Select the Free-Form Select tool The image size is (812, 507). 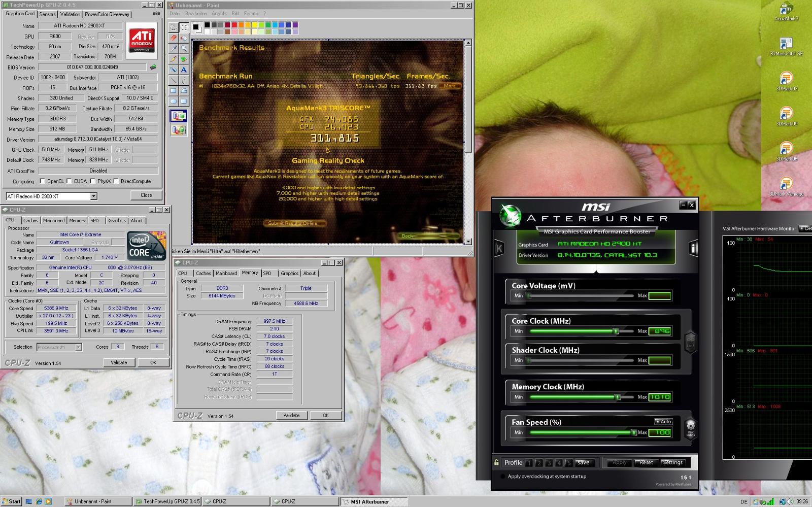tap(174, 27)
